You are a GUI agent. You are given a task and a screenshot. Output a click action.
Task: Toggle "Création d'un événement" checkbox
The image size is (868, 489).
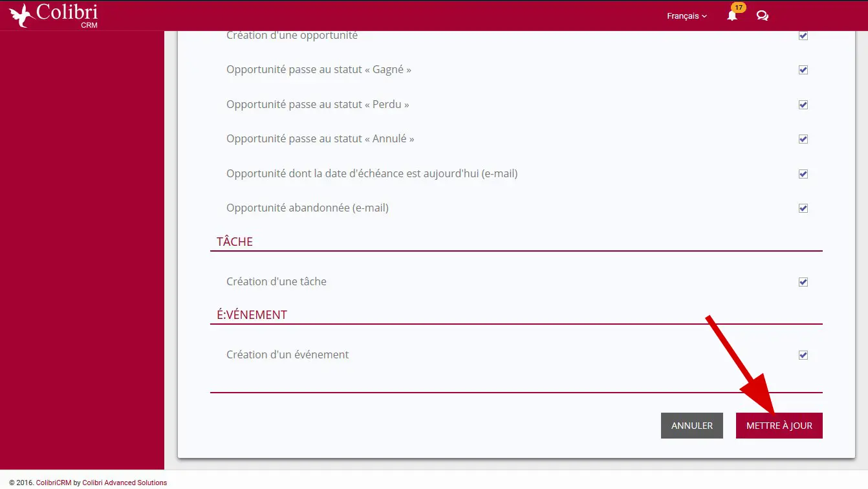coord(803,355)
